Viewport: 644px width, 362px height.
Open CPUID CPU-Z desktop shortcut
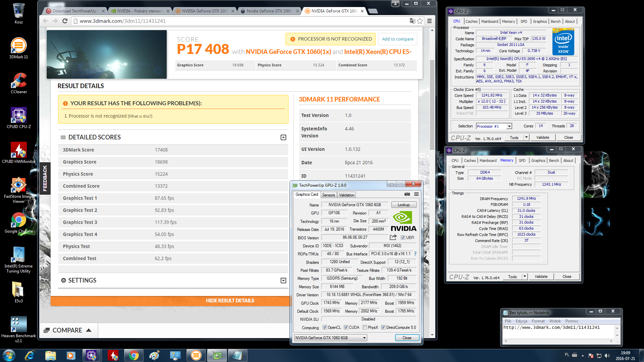pyautogui.click(x=18, y=118)
